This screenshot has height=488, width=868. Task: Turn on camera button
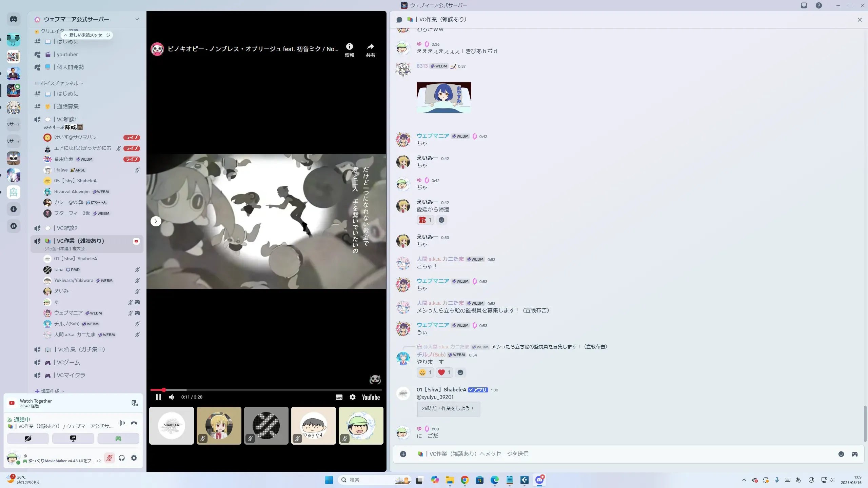click(28, 439)
